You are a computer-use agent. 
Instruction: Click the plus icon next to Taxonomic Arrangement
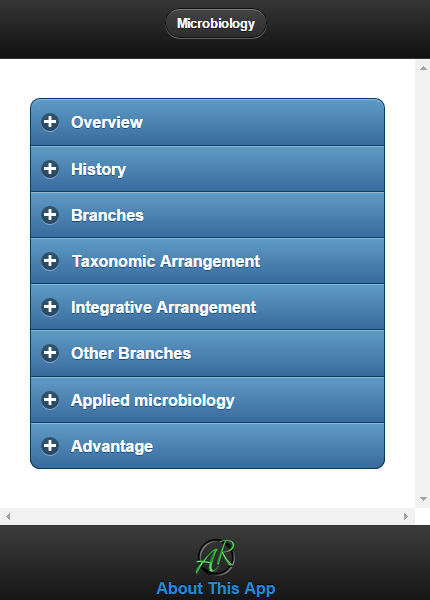point(50,261)
